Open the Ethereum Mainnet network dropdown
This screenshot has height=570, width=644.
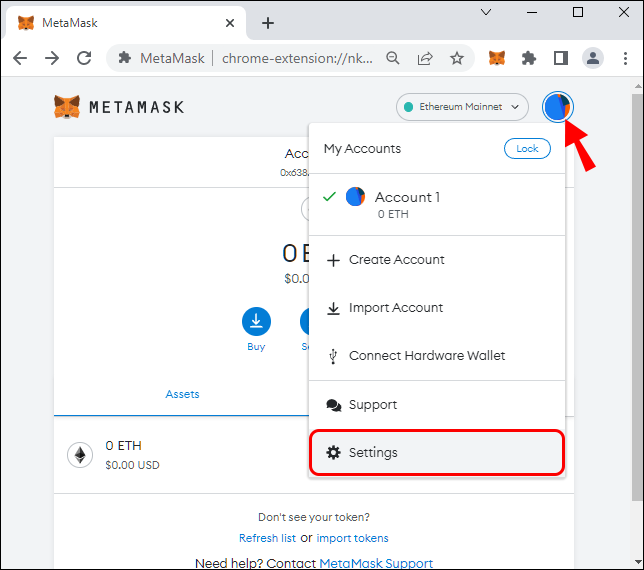pyautogui.click(x=462, y=106)
